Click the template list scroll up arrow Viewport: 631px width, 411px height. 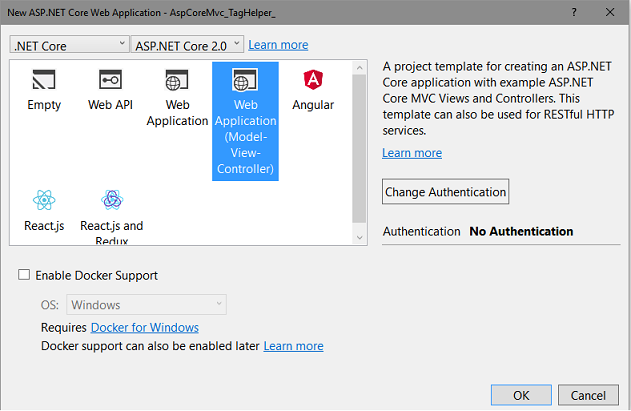click(x=359, y=68)
